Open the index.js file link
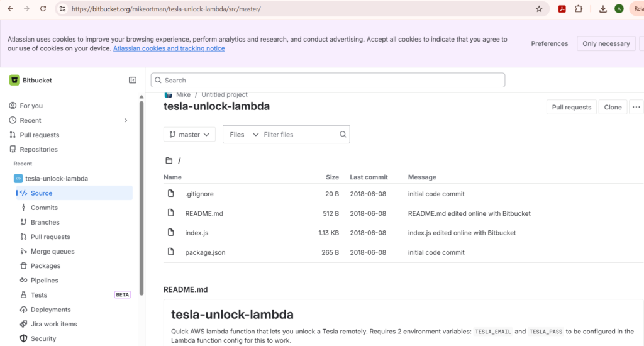The height and width of the screenshot is (346, 644). click(x=197, y=233)
